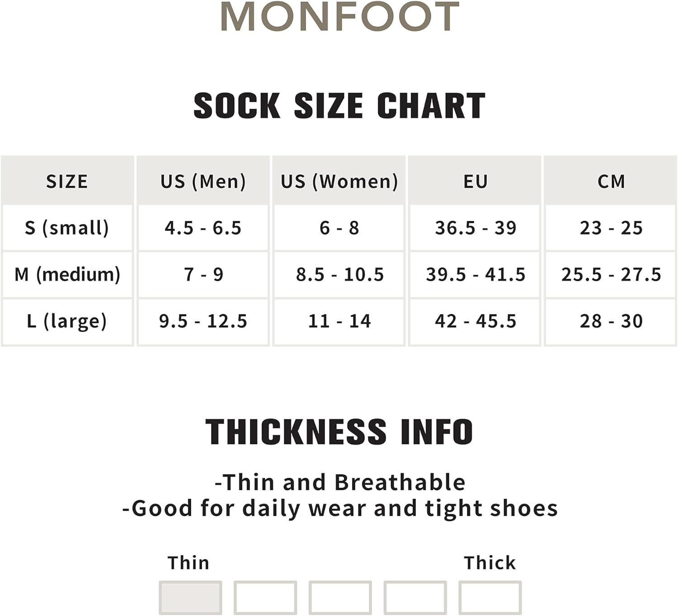Click the EU column header

click(475, 181)
